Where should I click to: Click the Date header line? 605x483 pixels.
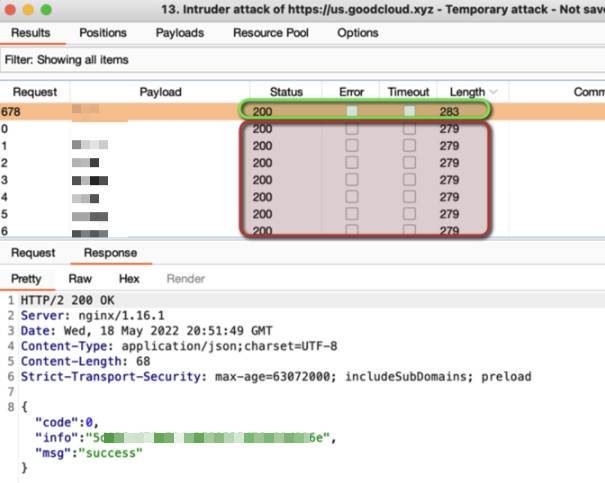pos(147,331)
